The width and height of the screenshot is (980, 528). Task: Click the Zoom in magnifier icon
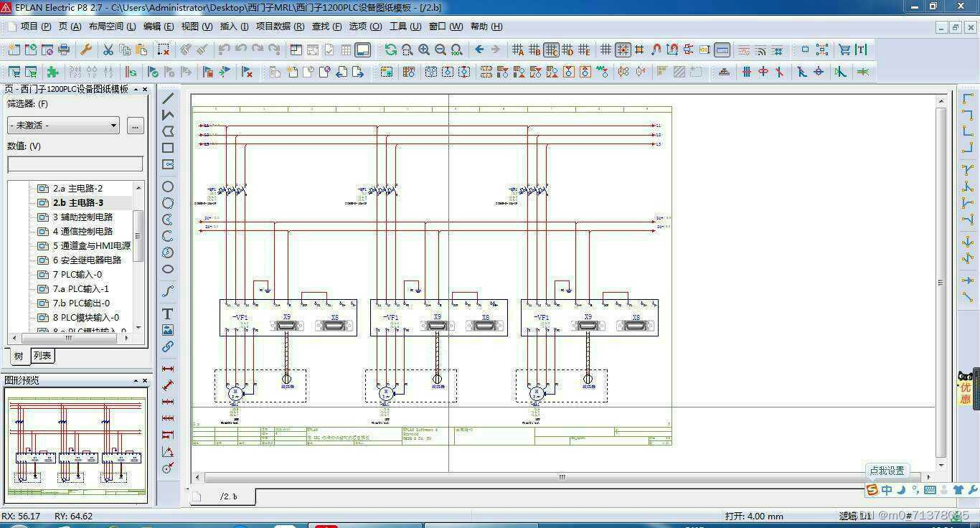(424, 49)
